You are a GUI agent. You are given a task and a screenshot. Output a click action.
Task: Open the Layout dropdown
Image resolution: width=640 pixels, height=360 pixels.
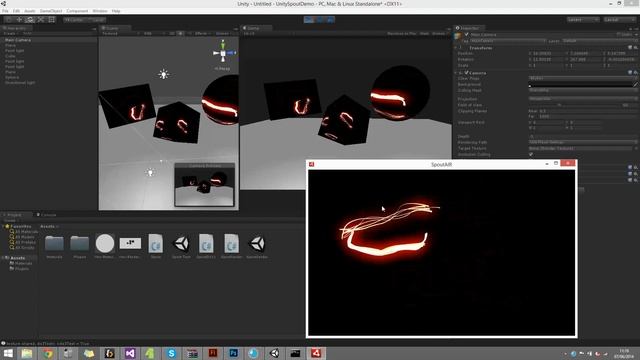click(x=619, y=20)
